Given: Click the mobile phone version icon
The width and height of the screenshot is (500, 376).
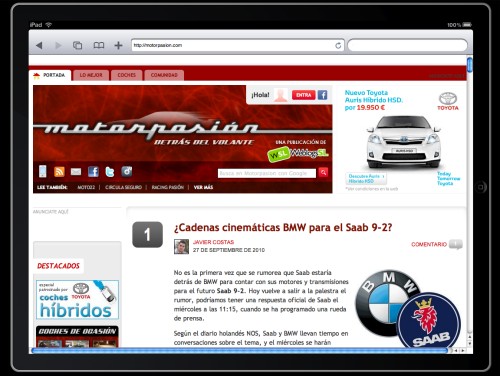Looking at the screenshot, I should [x=43, y=171].
